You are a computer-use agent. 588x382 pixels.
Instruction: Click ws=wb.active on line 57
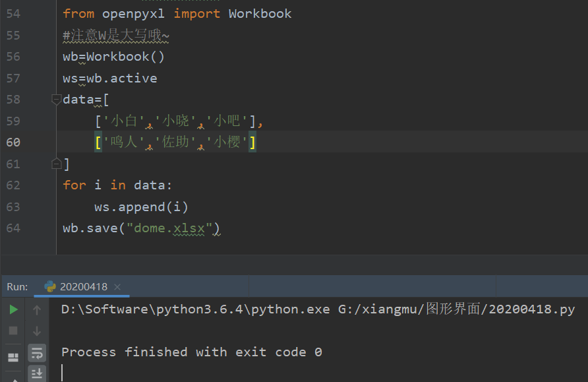110,79
